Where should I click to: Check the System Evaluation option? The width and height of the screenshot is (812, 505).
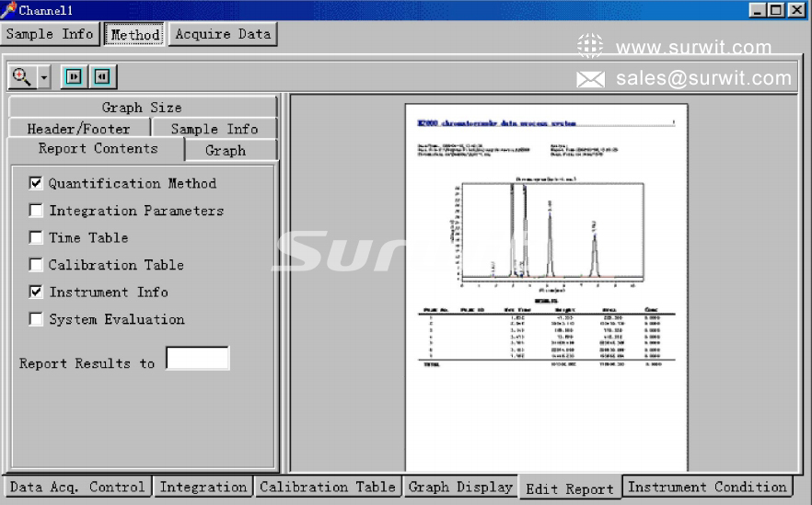[x=36, y=319]
